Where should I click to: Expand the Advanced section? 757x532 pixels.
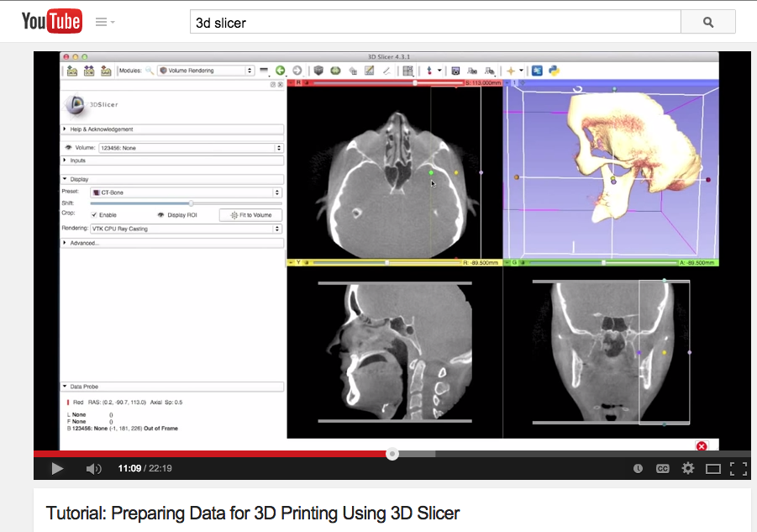pos(84,243)
